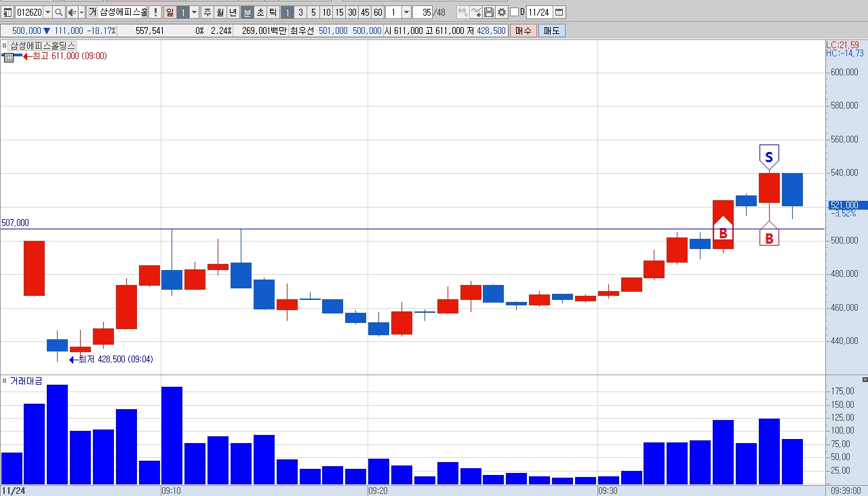
Task: Toggle the D checkbox next to date
Action: tap(514, 12)
